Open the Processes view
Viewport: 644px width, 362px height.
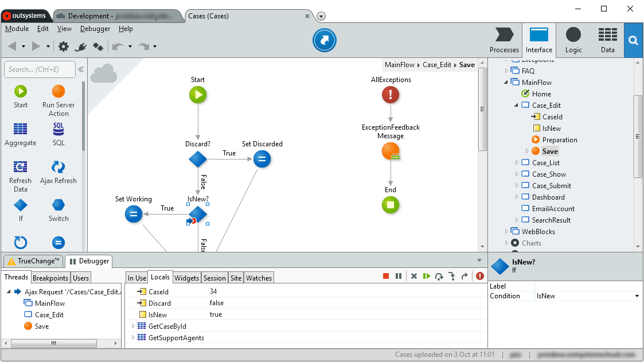(x=504, y=40)
